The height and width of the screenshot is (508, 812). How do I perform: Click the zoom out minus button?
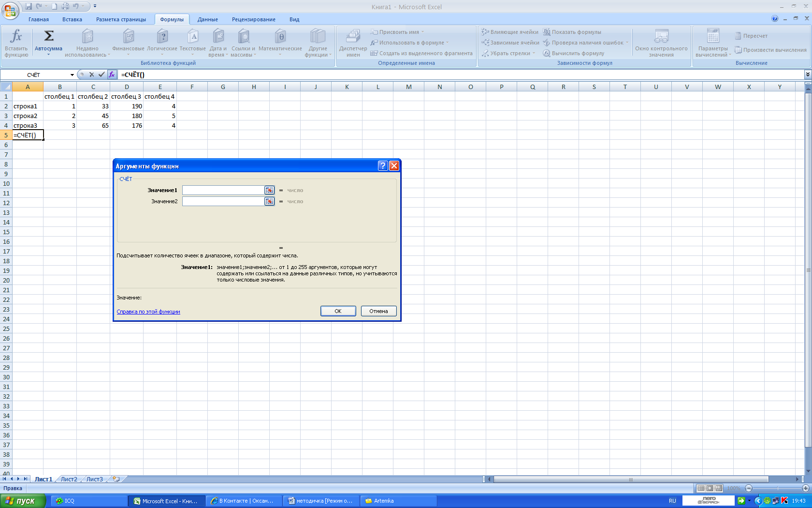tap(749, 488)
